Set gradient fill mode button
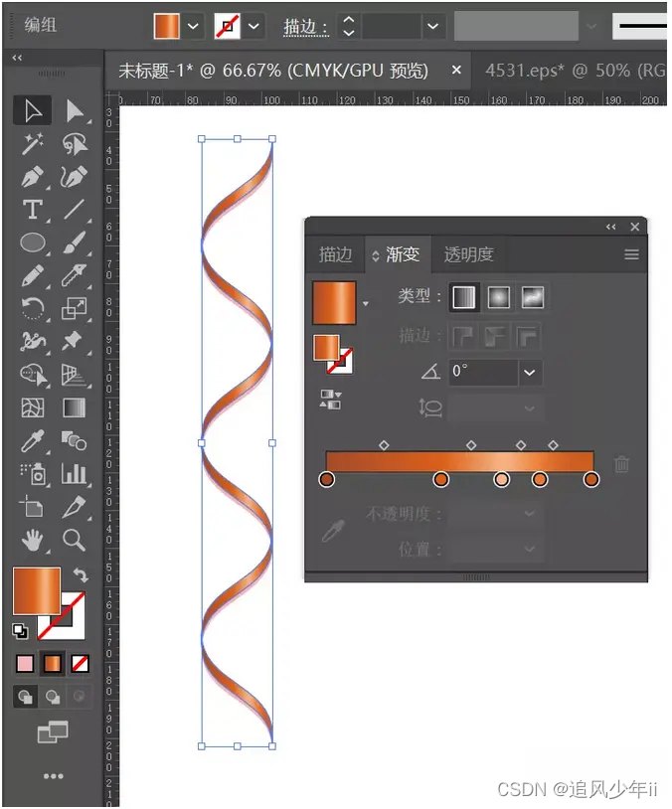 53,664
